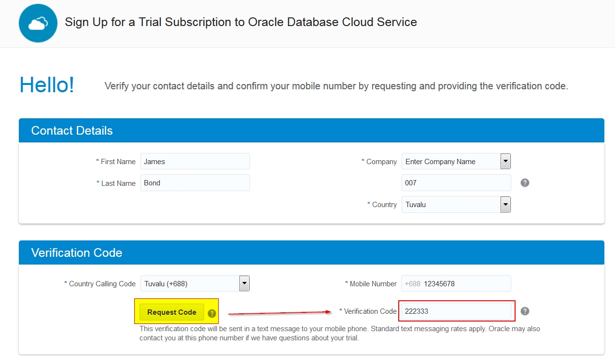This screenshot has width=615, height=364.
Task: Open Country Calling Code dropdown Tuvalu (+688)
Action: click(195, 283)
